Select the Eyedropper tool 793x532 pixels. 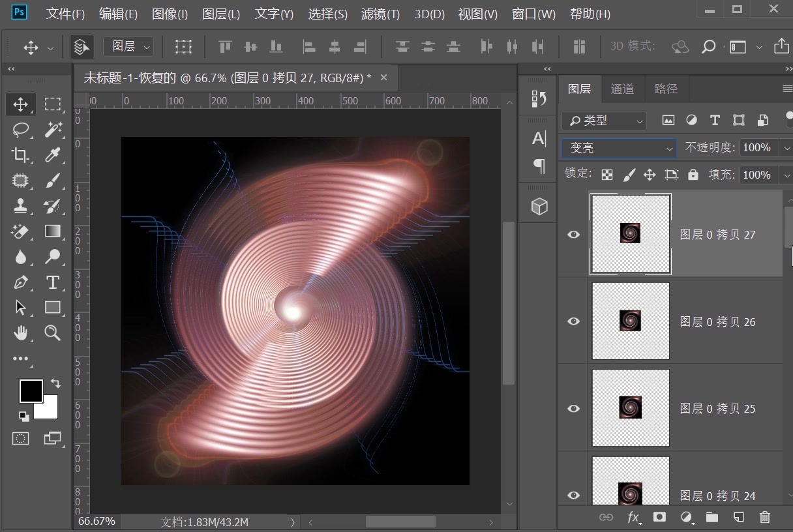tap(53, 155)
